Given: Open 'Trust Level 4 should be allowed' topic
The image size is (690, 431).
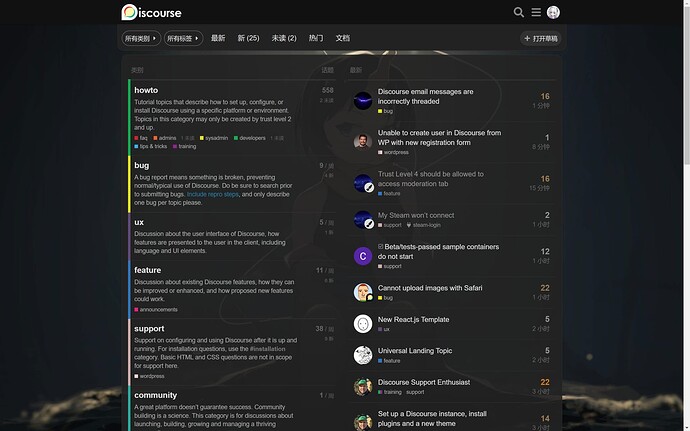Looking at the screenshot, I should point(430,179).
